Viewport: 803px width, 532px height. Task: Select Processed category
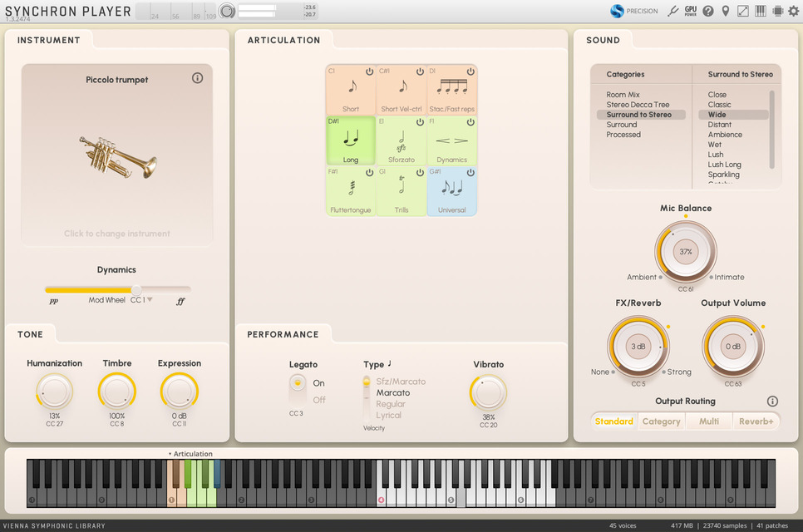pyautogui.click(x=623, y=135)
